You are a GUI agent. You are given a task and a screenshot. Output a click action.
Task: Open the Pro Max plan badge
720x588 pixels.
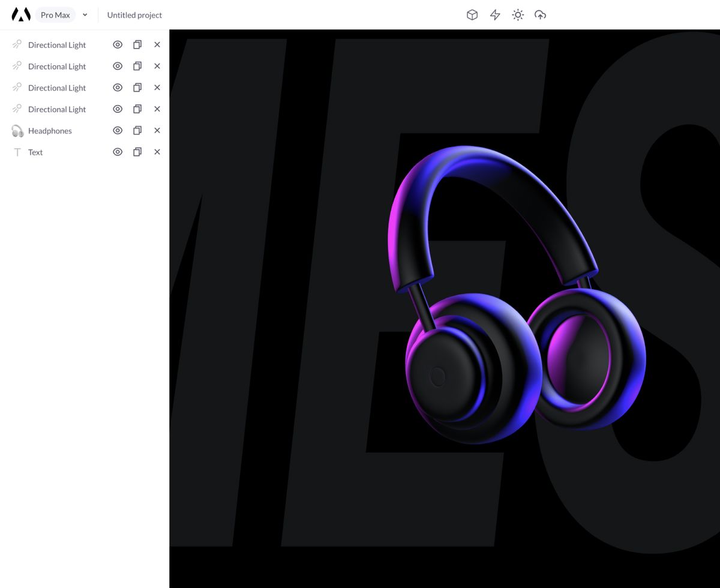click(55, 15)
